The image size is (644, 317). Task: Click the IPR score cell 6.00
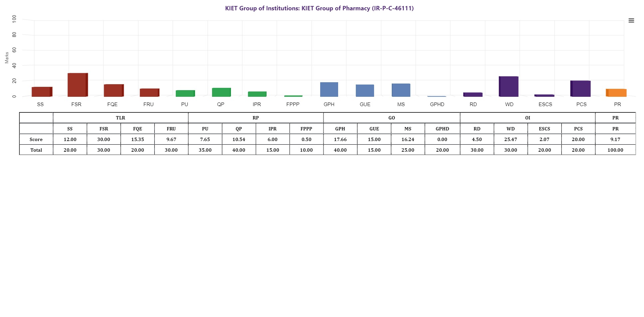click(273, 139)
